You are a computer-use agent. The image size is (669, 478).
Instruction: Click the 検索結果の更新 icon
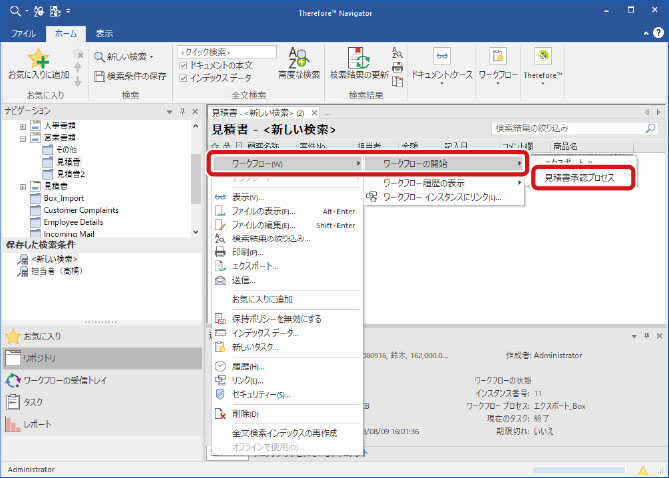[x=359, y=58]
